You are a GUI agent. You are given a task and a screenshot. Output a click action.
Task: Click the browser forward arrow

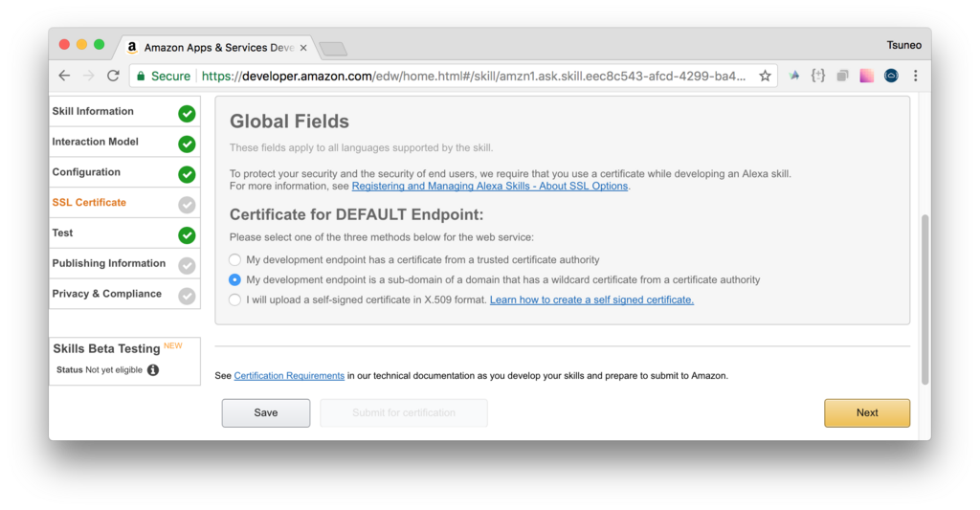(89, 76)
